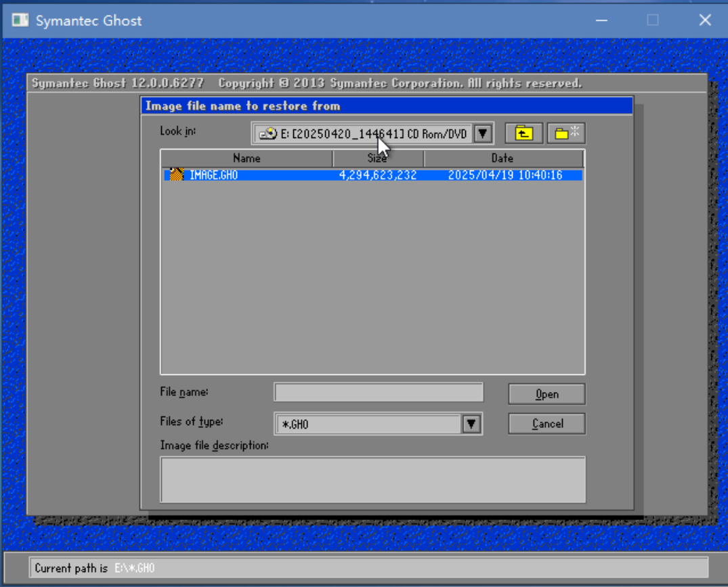Click the CD drive icon in Look in

tap(268, 134)
